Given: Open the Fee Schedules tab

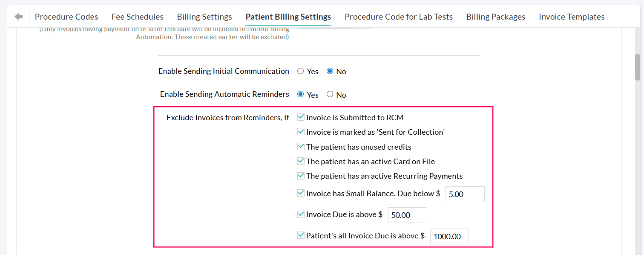Looking at the screenshot, I should tap(137, 17).
